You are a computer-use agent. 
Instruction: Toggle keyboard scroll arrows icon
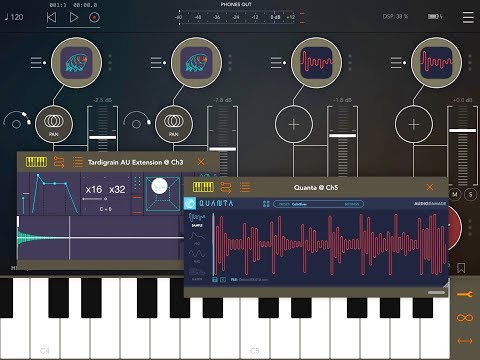click(465, 341)
